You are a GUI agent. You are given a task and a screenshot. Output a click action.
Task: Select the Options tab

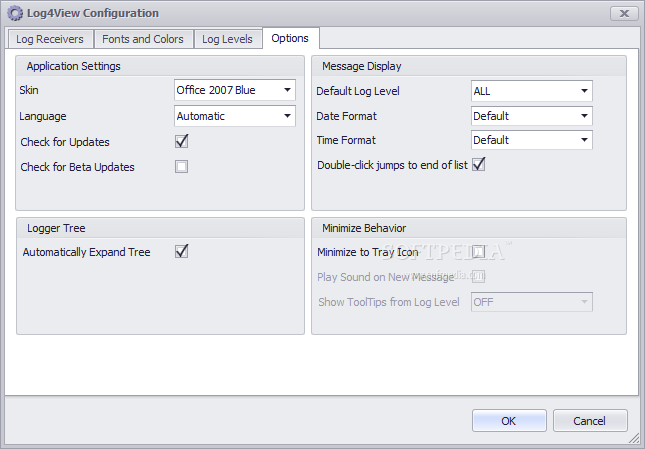[290, 38]
